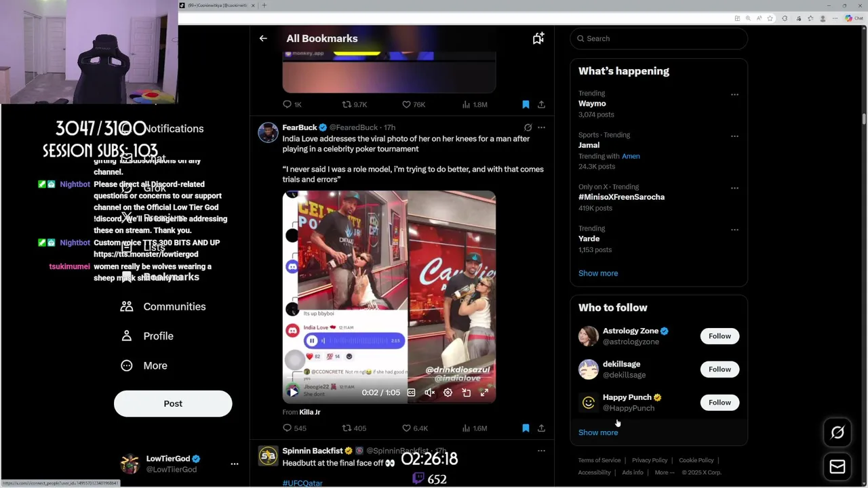Open Communities in the sidebar
This screenshot has height=488, width=868.
coord(163,306)
